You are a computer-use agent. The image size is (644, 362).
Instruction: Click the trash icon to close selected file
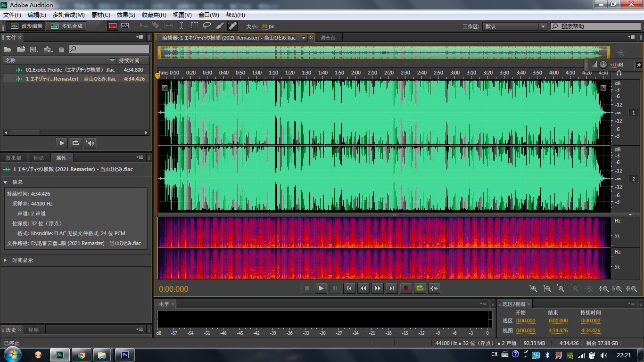tap(61, 49)
